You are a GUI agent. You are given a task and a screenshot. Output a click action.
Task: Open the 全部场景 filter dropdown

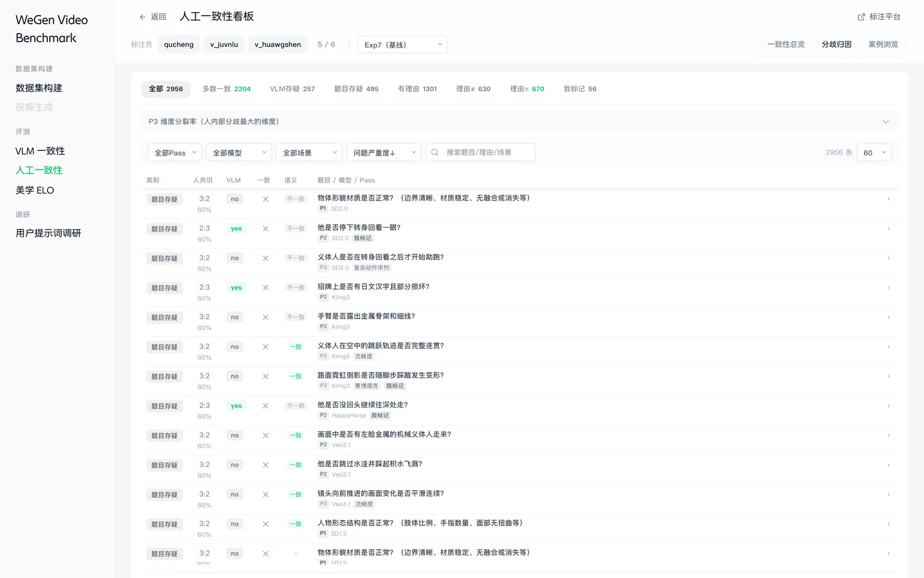tap(309, 153)
